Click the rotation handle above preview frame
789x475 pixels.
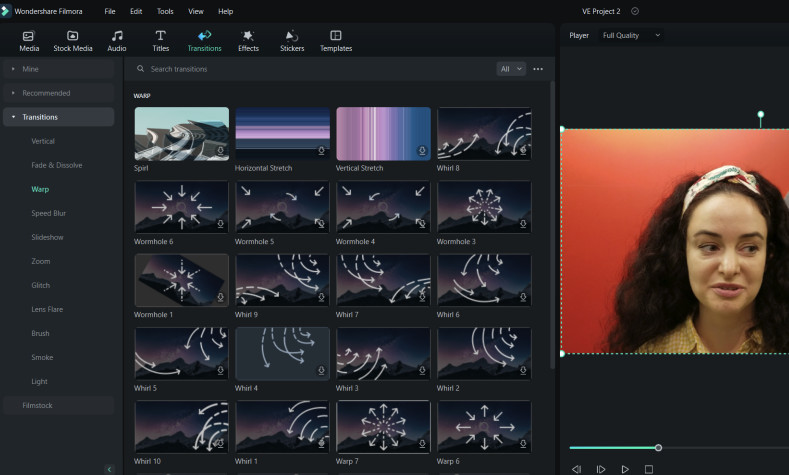pos(760,115)
